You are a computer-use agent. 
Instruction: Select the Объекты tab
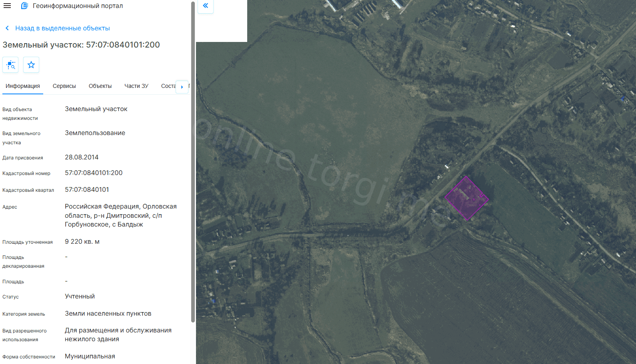click(x=100, y=86)
